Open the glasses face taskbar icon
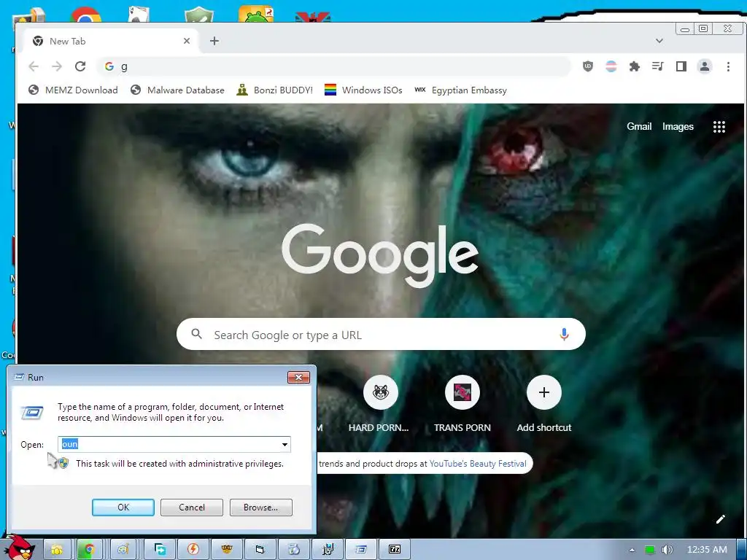747x560 pixels. pos(227,550)
